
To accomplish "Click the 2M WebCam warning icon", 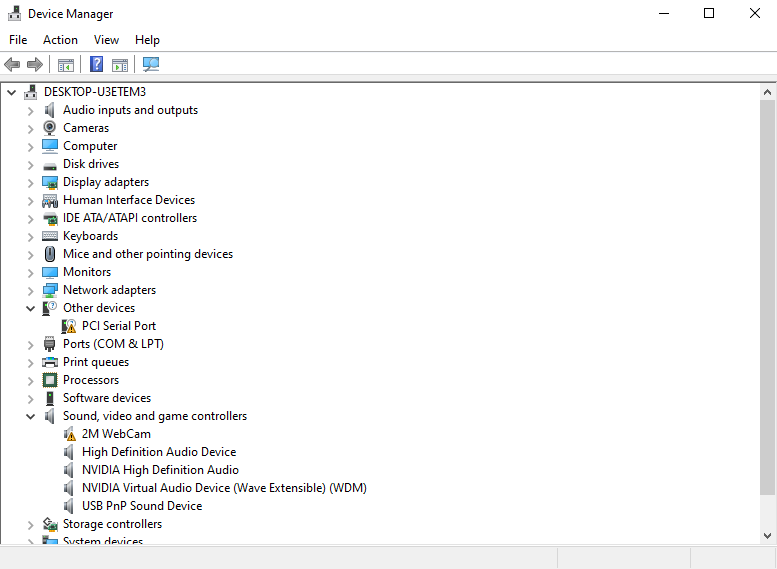I will 69,434.
